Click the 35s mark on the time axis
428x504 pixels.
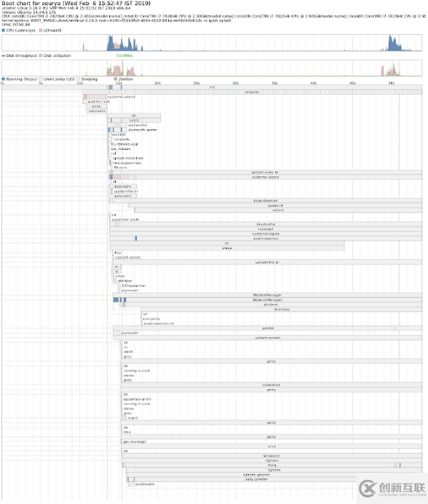(275, 84)
